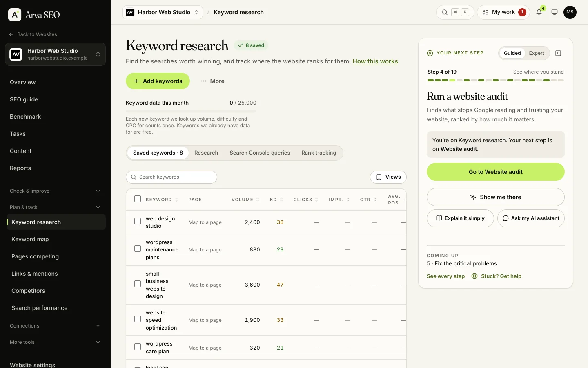Click the ellipsis icon next to More

(x=203, y=81)
